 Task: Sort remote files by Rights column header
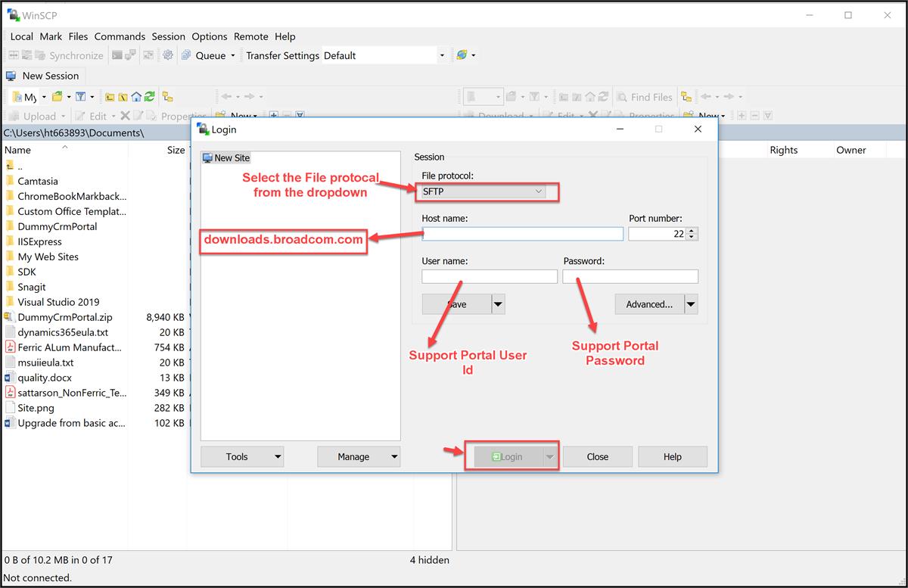pyautogui.click(x=784, y=150)
